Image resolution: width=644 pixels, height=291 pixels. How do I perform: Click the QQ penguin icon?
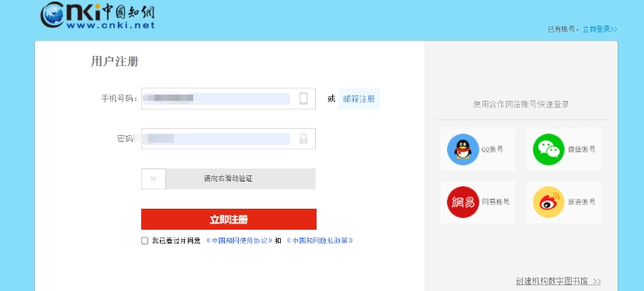[463, 150]
